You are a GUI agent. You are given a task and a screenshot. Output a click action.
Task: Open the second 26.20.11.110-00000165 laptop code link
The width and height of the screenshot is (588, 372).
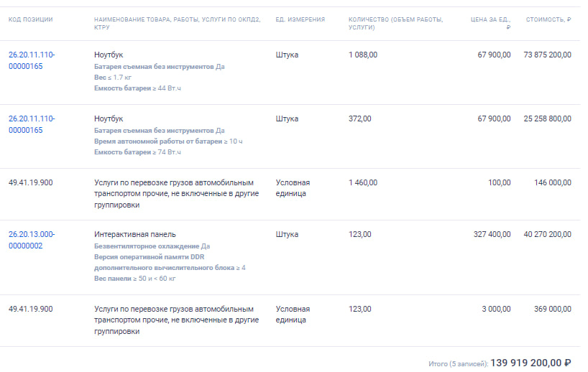click(32, 124)
